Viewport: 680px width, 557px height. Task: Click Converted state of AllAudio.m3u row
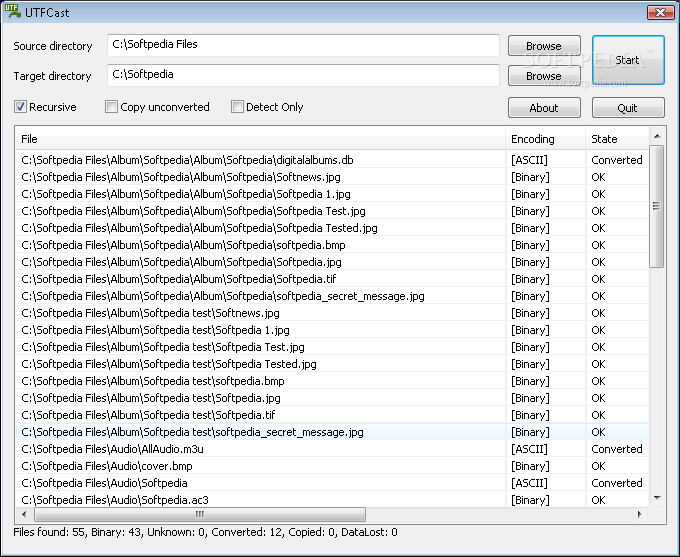(x=617, y=449)
